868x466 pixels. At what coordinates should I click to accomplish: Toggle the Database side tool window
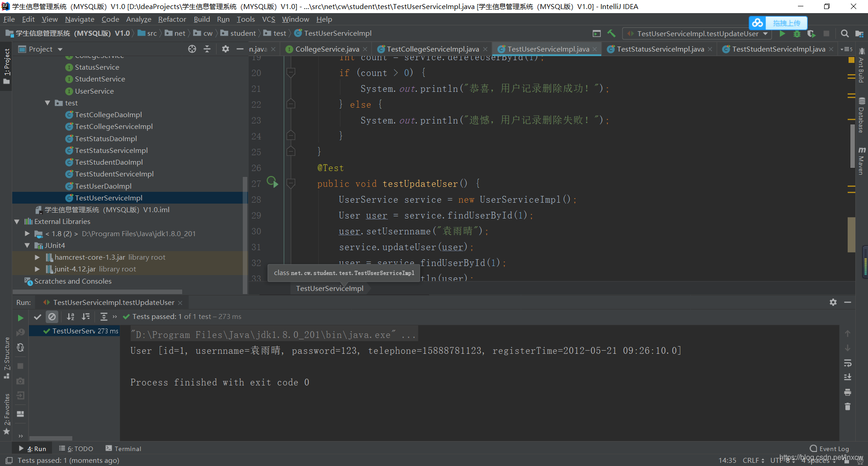pos(862,115)
